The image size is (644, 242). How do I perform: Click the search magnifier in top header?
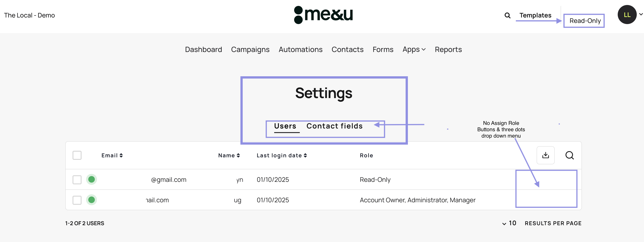[x=507, y=15]
